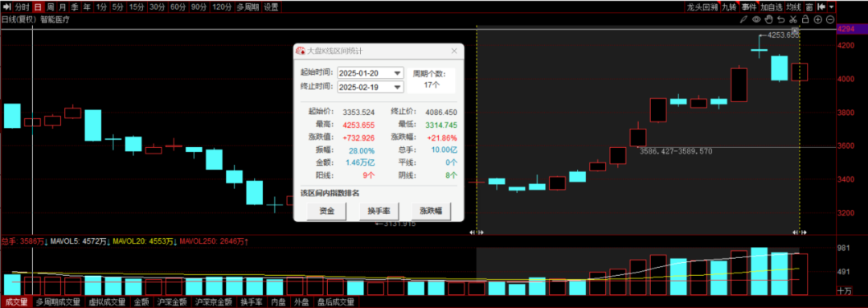868x308 pixels.
Task: Select the hand pan tool icon
Action: [769, 19]
